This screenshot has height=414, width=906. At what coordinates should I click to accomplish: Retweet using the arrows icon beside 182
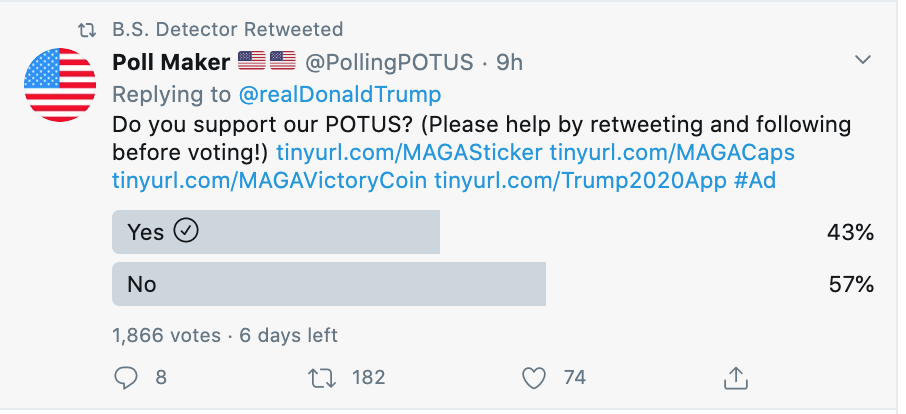[321, 378]
